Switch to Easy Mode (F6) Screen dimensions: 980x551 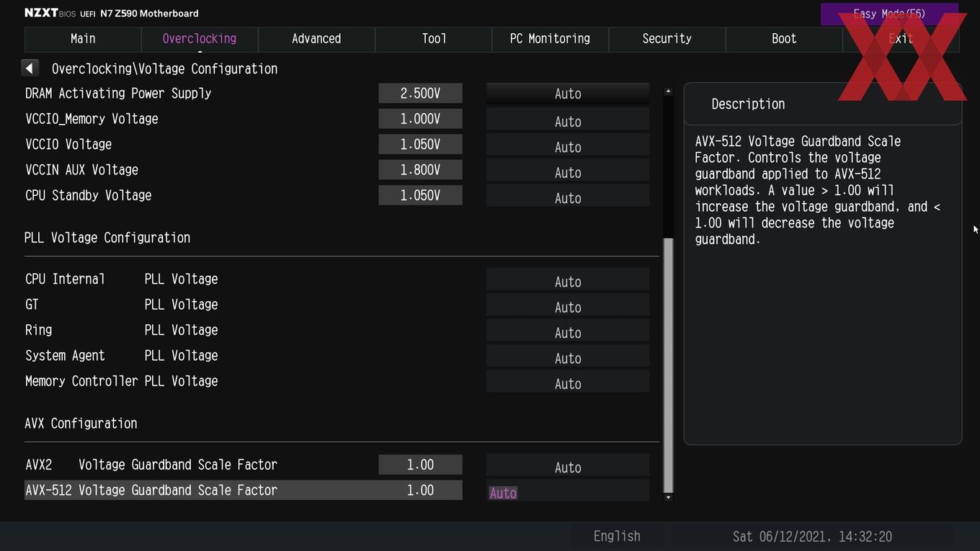pyautogui.click(x=889, y=14)
